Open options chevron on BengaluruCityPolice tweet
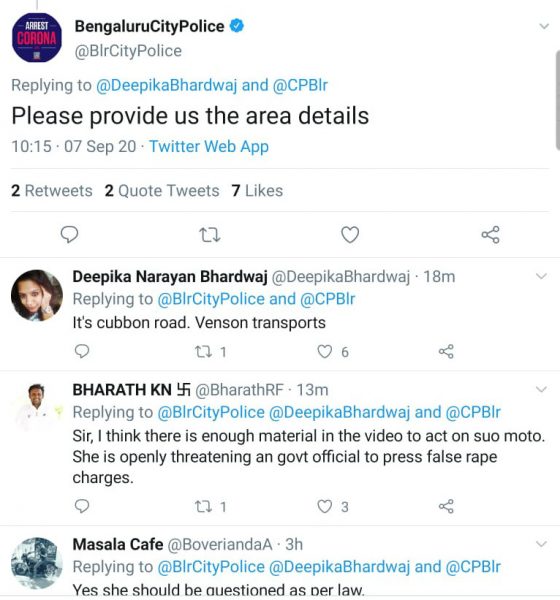 [544, 26]
